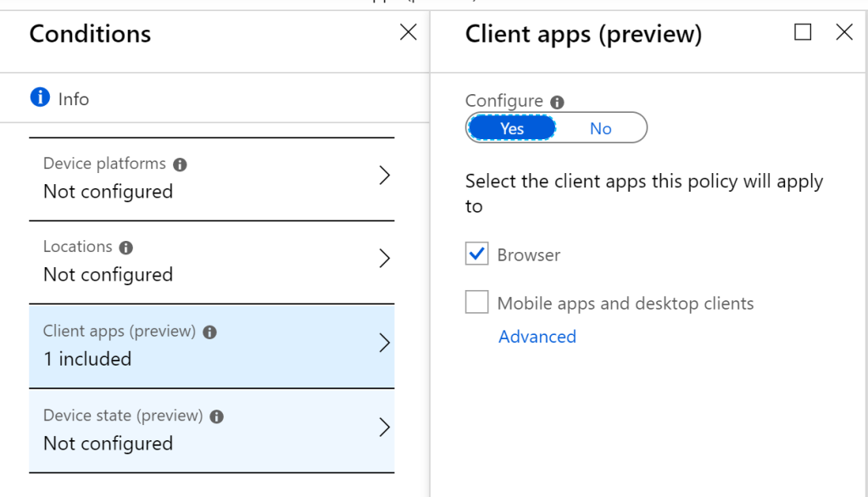Open the Locations condition item
Image resolution: width=868 pixels, height=497 pixels.
click(x=211, y=262)
